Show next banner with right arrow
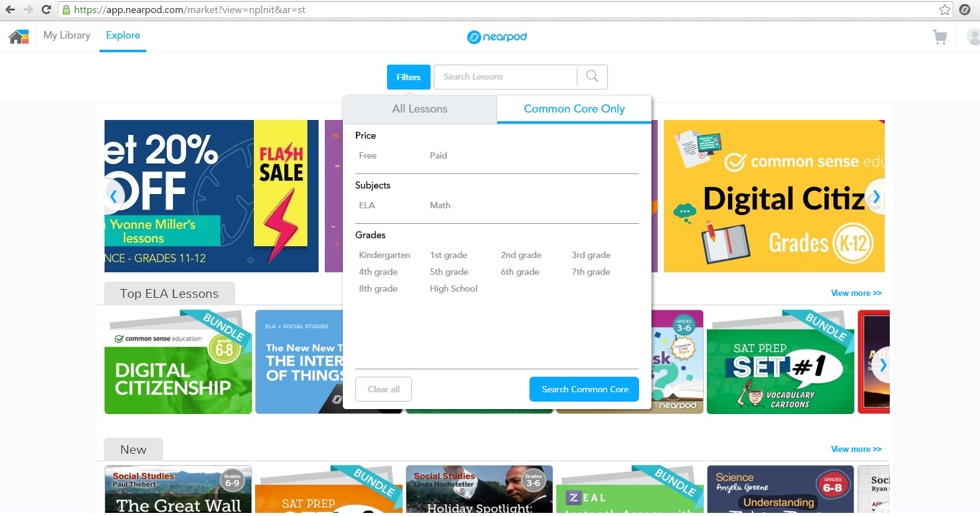 [876, 196]
